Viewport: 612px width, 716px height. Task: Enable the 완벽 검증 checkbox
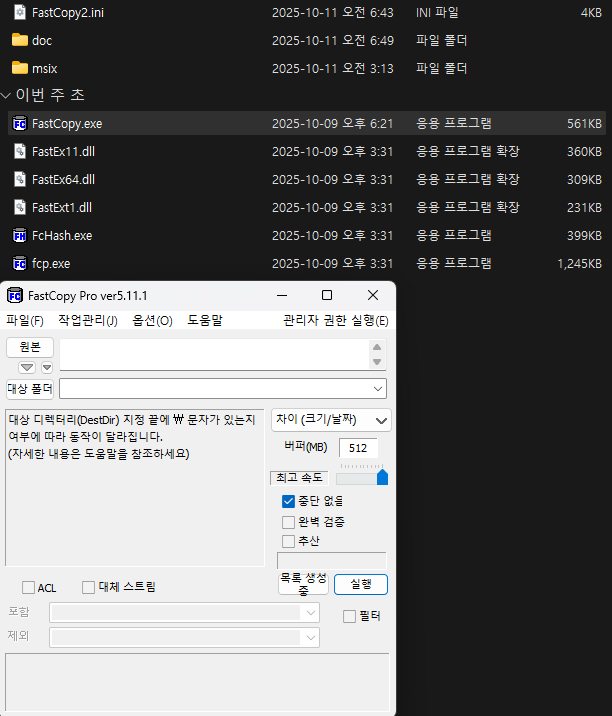click(x=288, y=521)
